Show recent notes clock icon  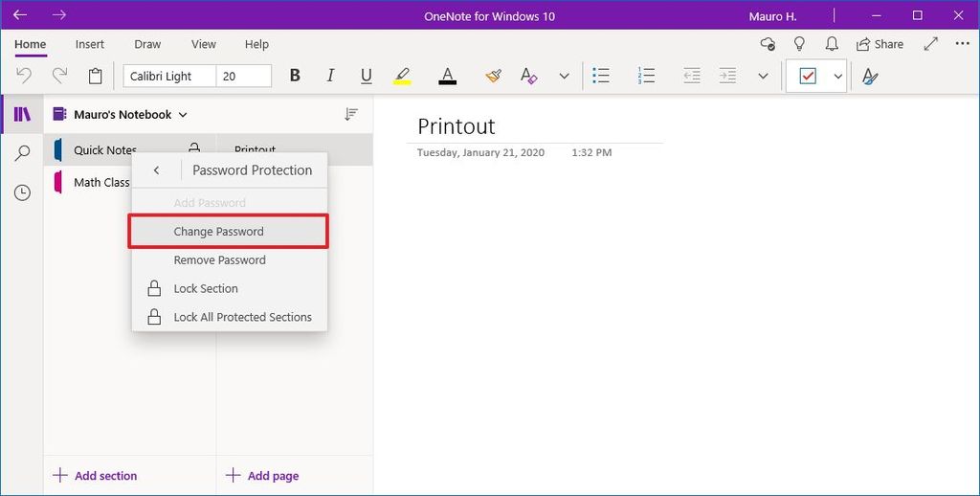[23, 192]
